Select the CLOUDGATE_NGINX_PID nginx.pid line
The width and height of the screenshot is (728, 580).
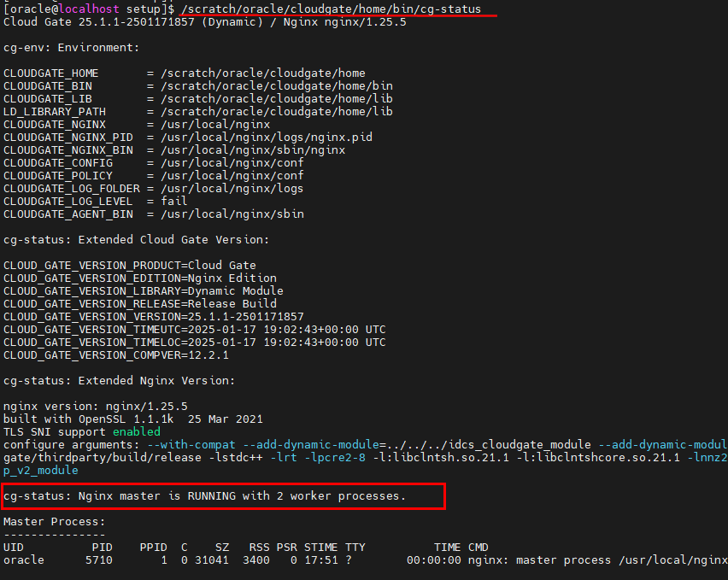tap(188, 138)
